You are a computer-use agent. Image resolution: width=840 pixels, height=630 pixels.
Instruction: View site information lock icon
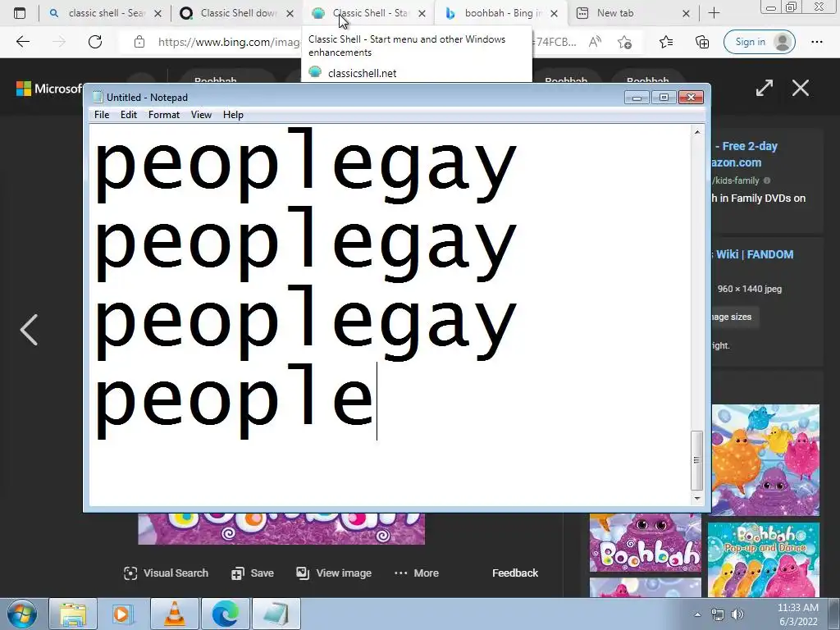point(139,42)
